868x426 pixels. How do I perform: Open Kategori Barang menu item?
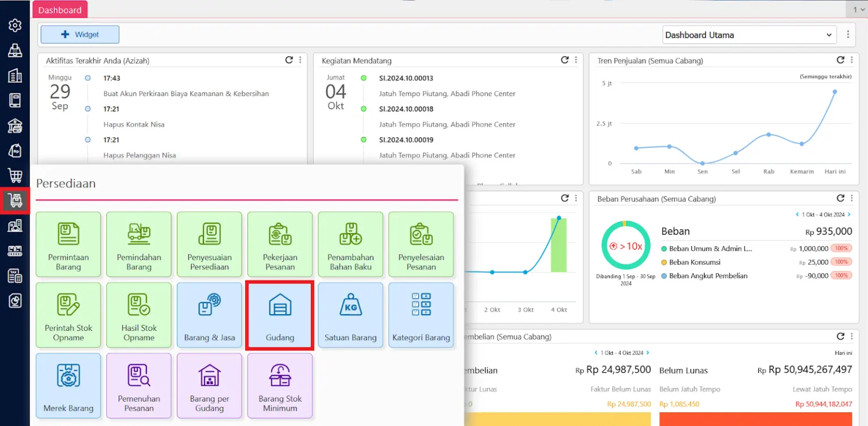421,315
